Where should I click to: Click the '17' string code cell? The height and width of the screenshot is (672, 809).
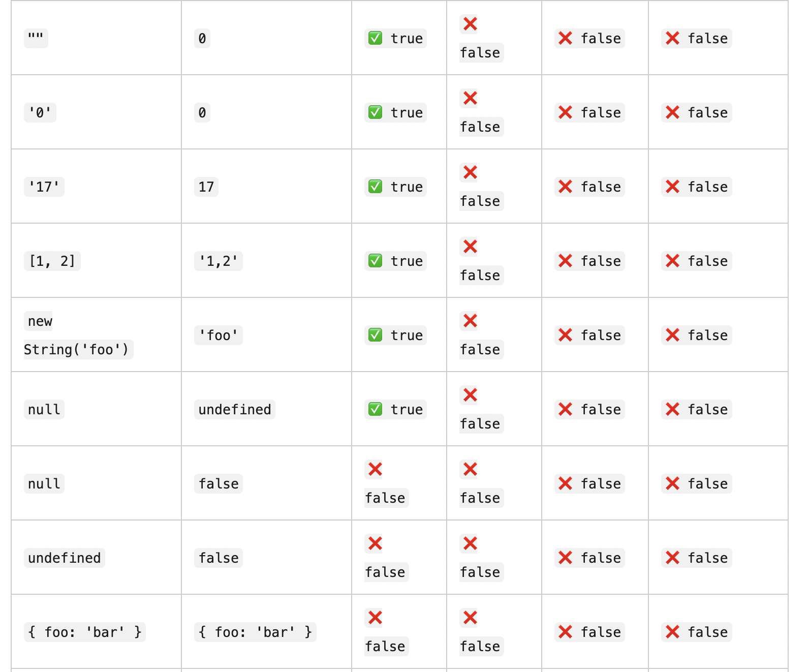[44, 187]
